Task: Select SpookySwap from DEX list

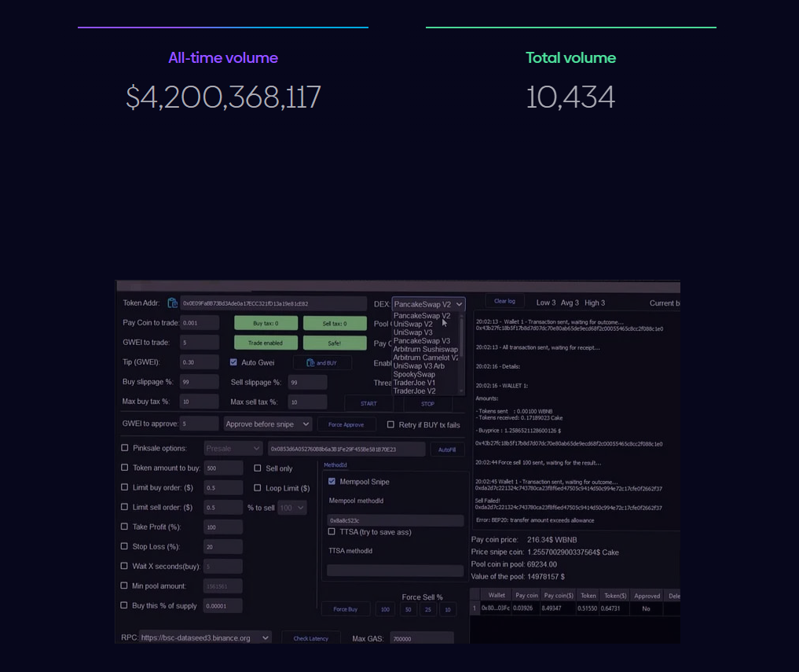Action: coord(414,374)
